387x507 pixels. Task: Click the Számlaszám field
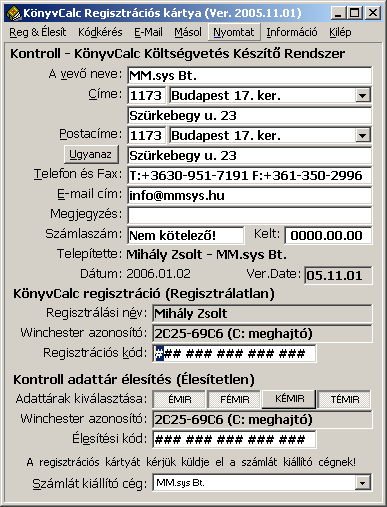click(186, 236)
